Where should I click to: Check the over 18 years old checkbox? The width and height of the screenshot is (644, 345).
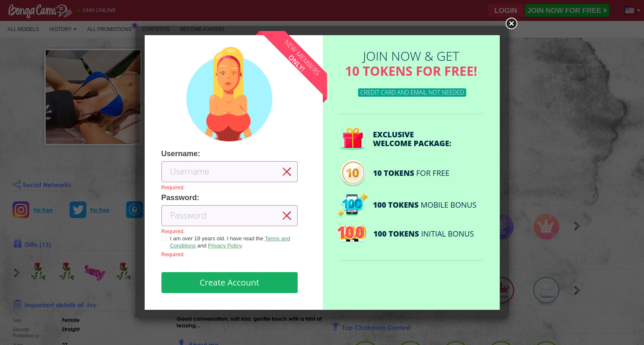[164, 238]
